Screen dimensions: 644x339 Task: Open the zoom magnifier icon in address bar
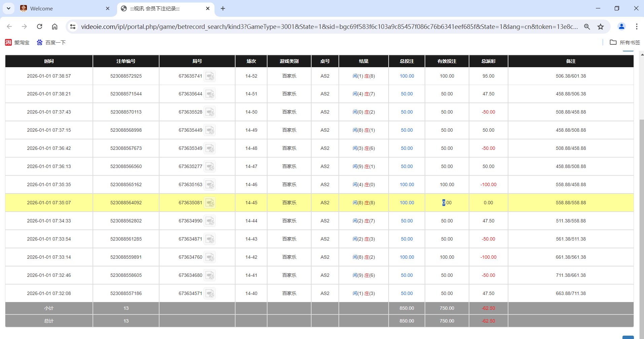(587, 27)
